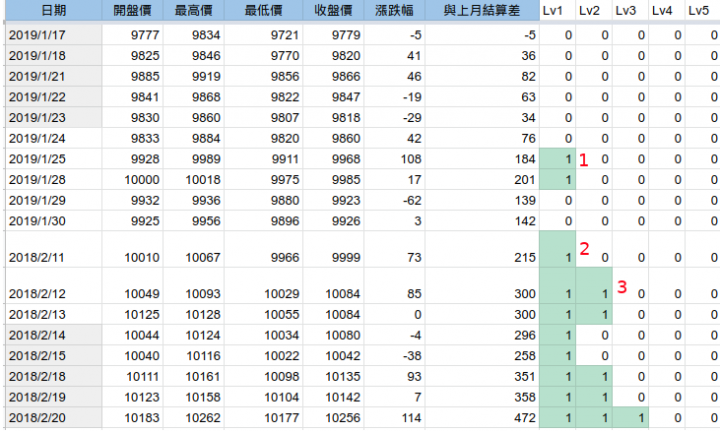Click closing price 10142 on 2018/2/19
Viewport: 720px width, 432px height.
coord(333,397)
